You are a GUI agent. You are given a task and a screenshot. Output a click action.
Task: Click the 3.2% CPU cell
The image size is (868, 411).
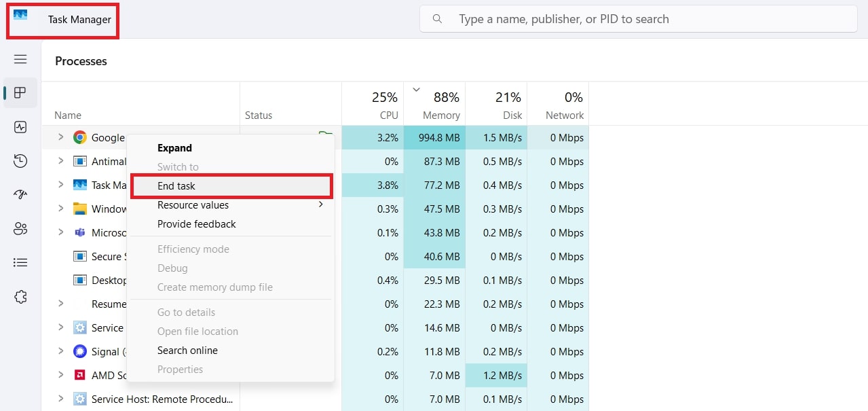[x=373, y=137]
